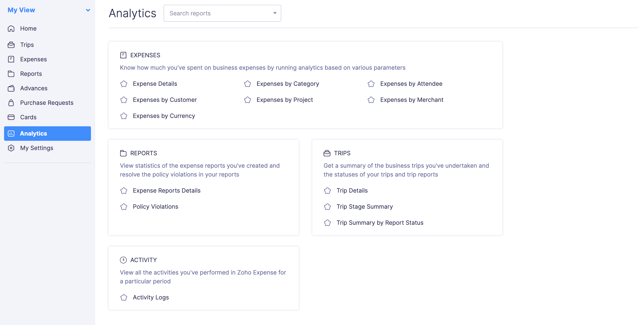
Task: Select the Trips icon in the sidebar
Action: click(x=11, y=45)
